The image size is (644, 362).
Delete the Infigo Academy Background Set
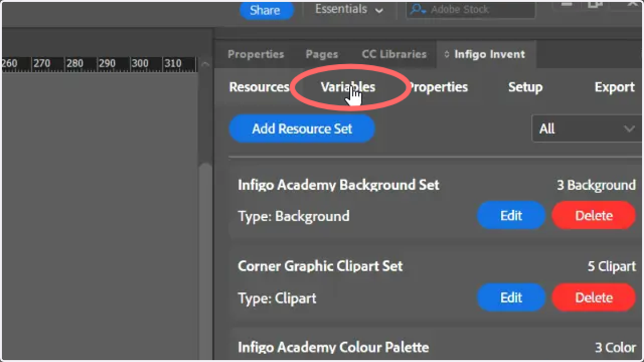(x=594, y=216)
